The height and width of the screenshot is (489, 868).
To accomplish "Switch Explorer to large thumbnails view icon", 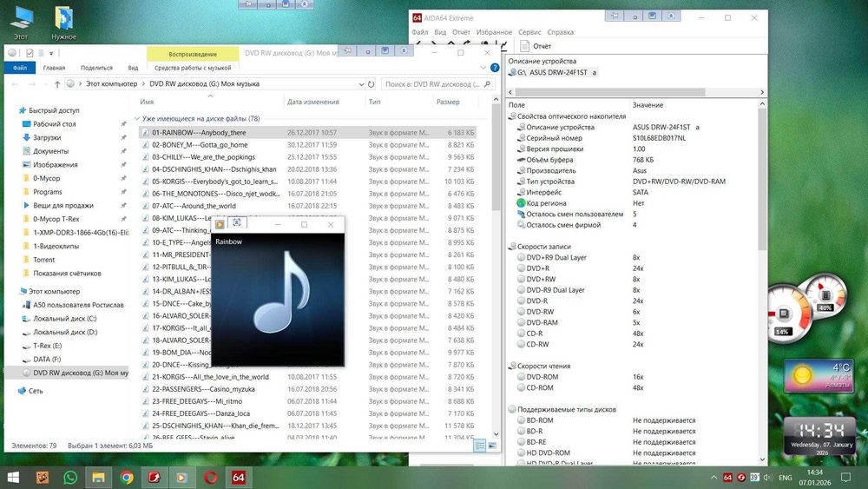I will (x=491, y=446).
